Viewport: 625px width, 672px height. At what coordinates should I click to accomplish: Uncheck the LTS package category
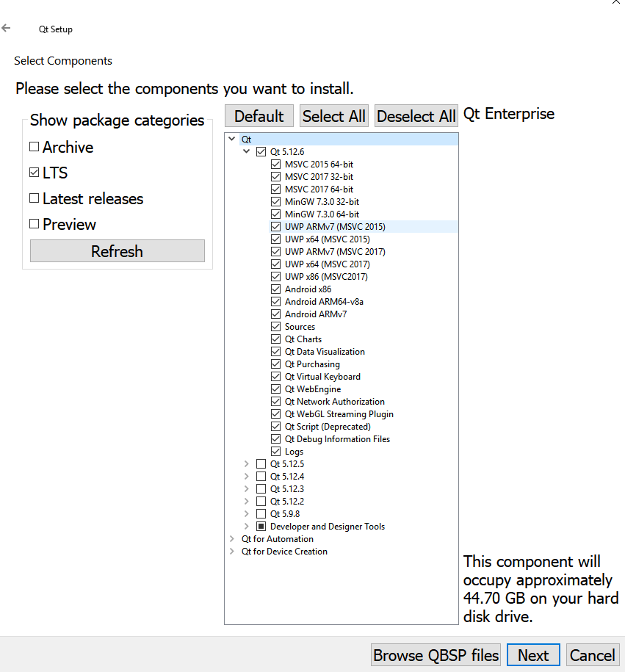pos(35,173)
